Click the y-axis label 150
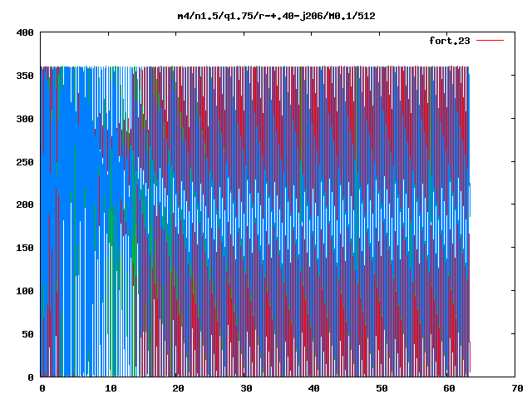This screenshot has height=399, width=532. pyautogui.click(x=25, y=248)
